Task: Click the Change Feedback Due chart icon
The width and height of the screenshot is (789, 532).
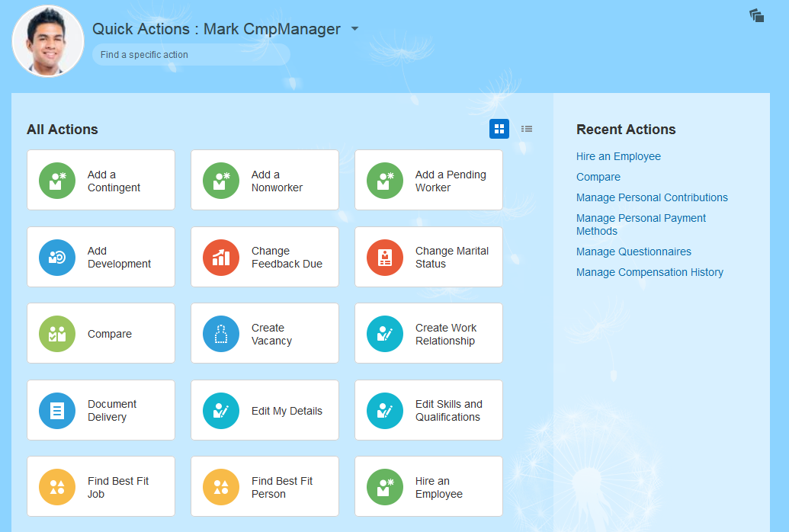Action: [x=221, y=258]
